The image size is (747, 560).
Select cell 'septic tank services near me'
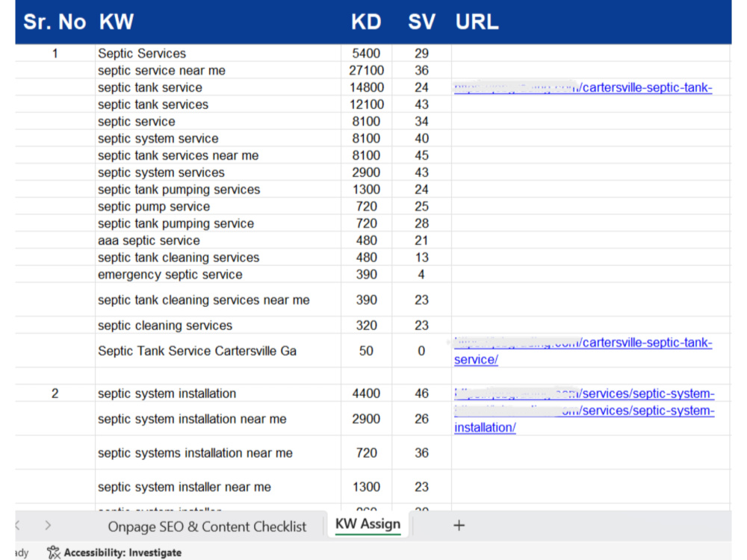(218, 155)
